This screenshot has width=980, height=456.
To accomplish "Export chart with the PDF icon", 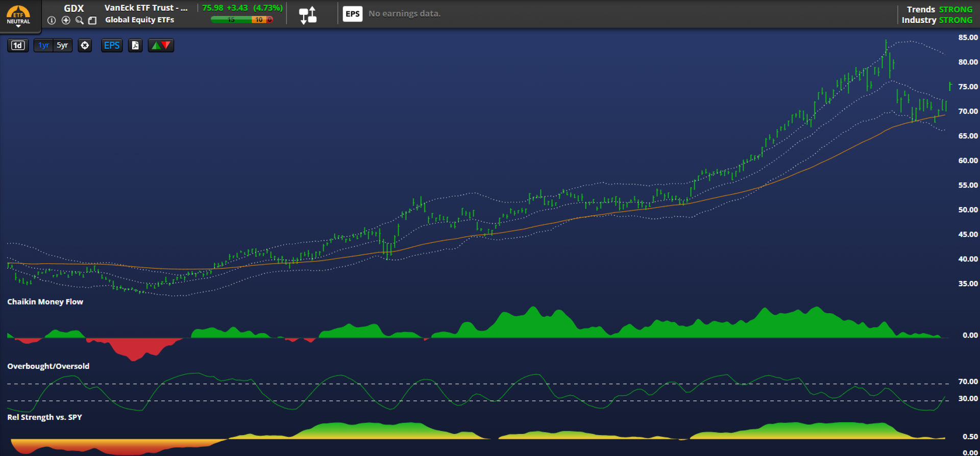I will point(135,45).
